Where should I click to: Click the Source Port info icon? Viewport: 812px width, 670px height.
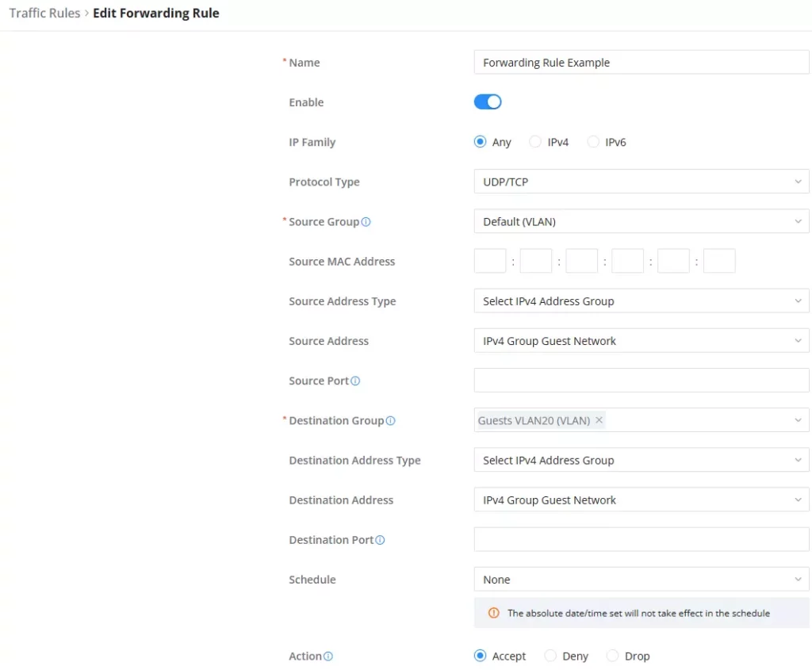coord(354,381)
